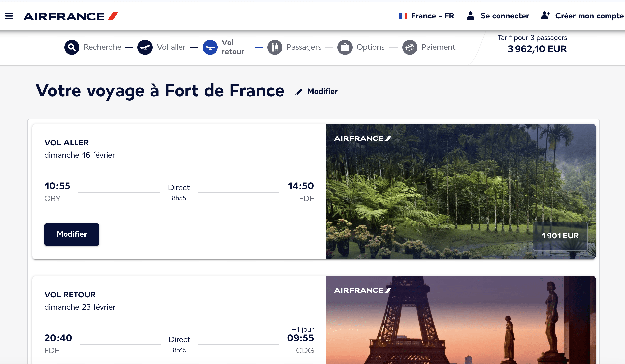Click the Vol aller plane step icon

145,47
